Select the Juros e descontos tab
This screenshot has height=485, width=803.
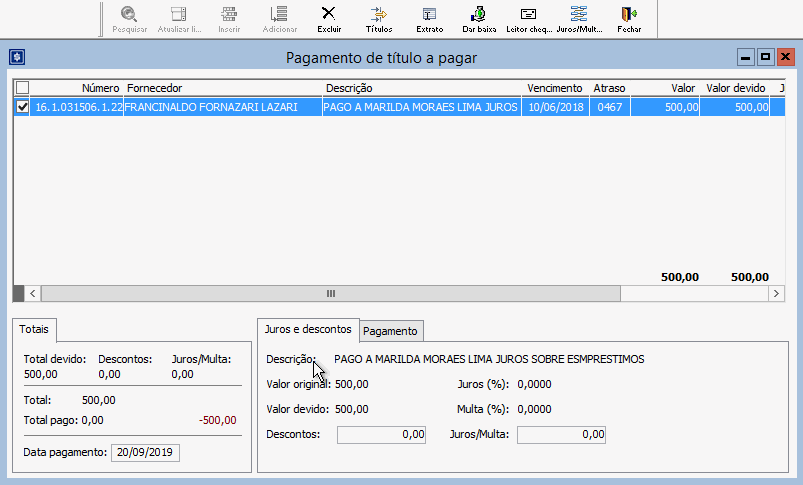pyautogui.click(x=308, y=329)
